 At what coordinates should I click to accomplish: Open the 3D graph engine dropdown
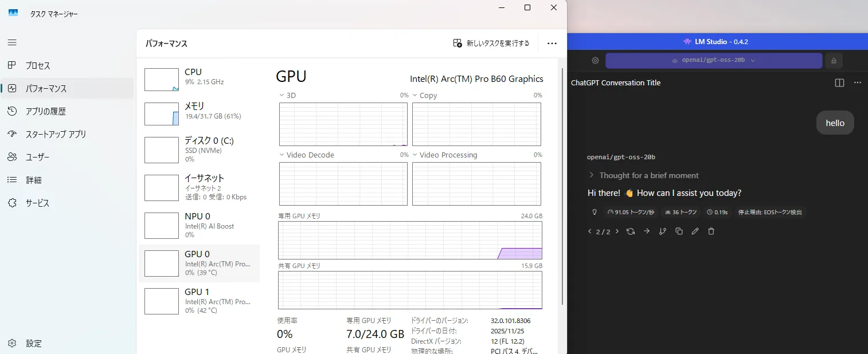tap(282, 95)
